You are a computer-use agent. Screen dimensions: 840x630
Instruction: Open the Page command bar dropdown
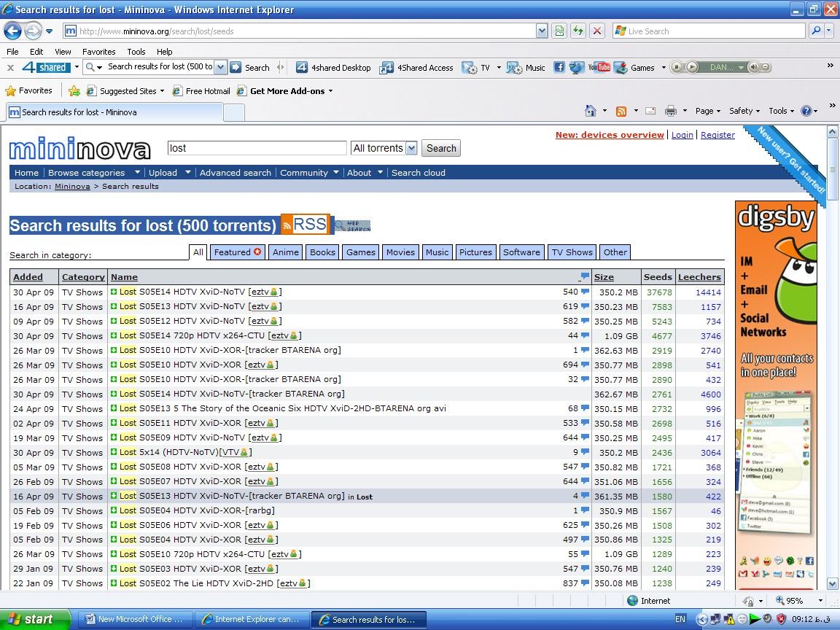click(708, 111)
